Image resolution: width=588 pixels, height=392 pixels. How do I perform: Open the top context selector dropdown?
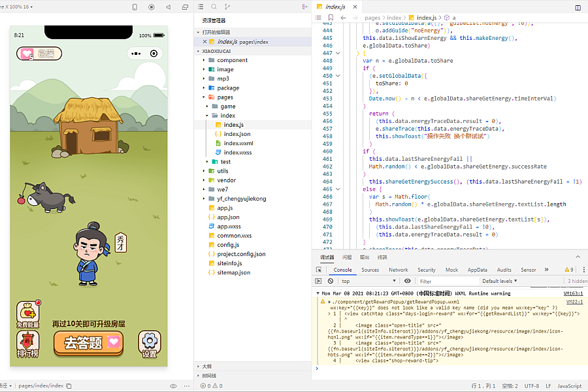(363, 281)
